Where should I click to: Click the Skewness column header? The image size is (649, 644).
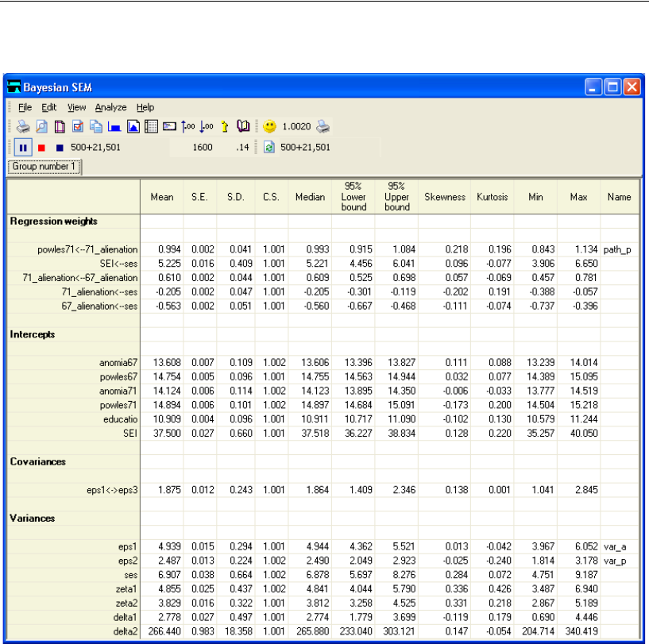click(x=444, y=197)
